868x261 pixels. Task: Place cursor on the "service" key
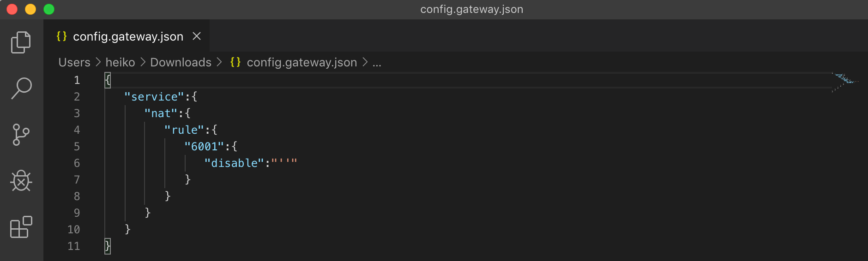[154, 97]
